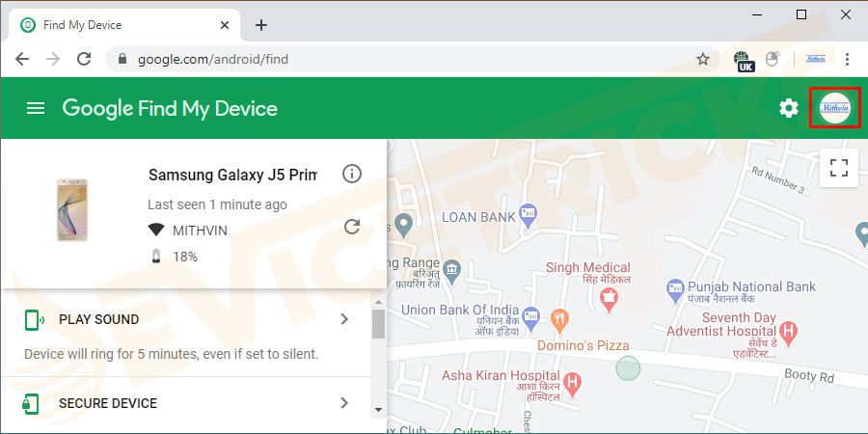
Task: Select the PLAY SOUND action
Action: pyautogui.click(x=185, y=319)
